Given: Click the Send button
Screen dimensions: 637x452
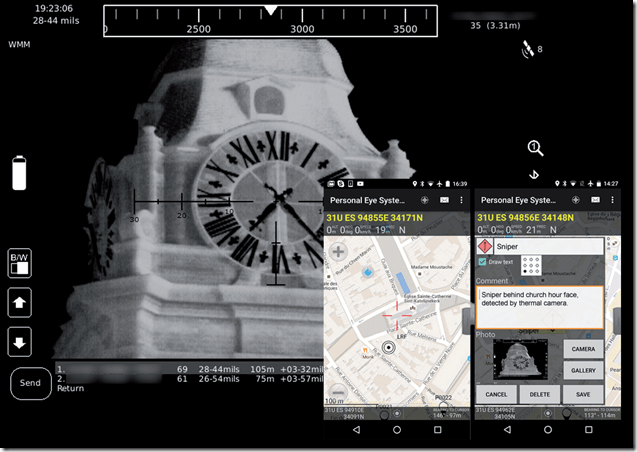Looking at the screenshot, I should [x=30, y=383].
